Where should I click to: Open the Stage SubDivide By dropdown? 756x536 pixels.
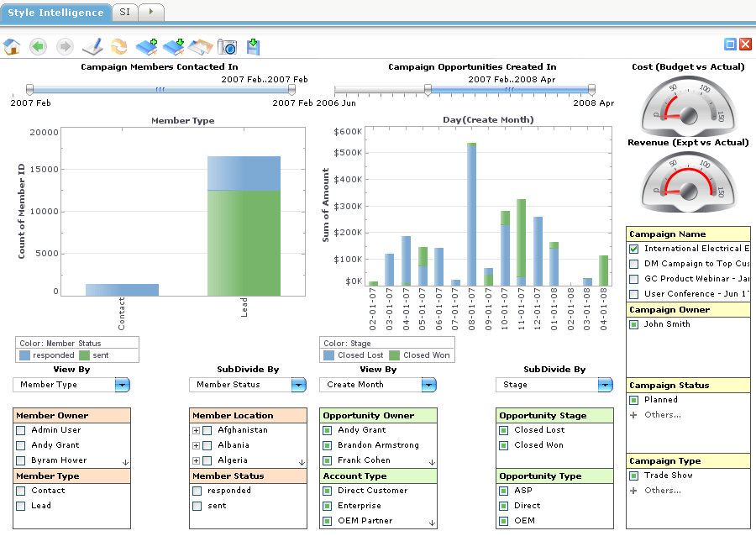605,385
